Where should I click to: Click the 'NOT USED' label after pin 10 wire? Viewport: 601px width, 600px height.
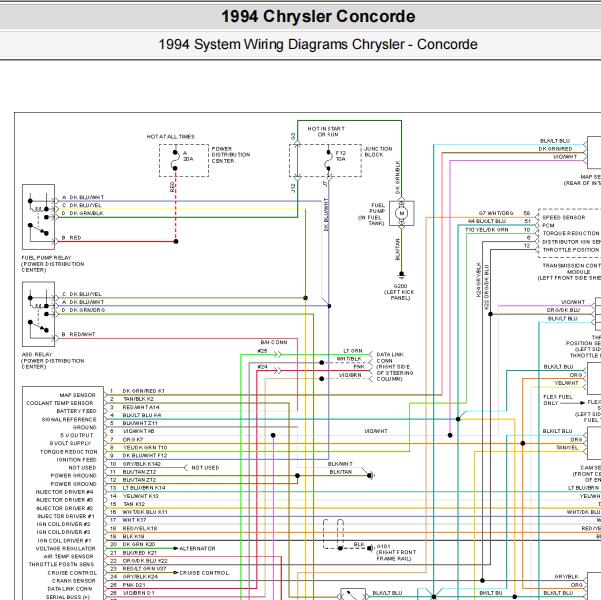click(205, 468)
